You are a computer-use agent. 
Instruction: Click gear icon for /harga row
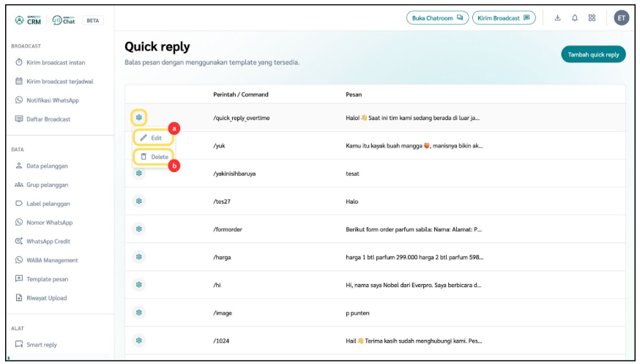coord(139,257)
